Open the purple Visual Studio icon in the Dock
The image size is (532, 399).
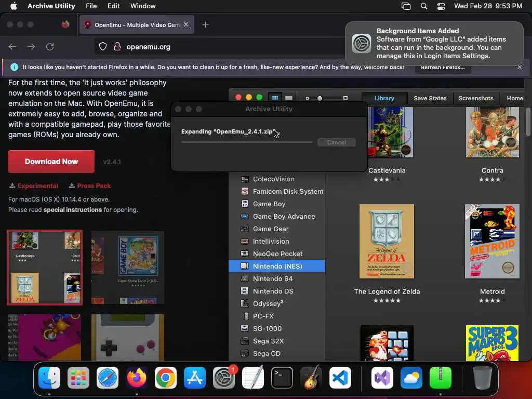(382, 378)
